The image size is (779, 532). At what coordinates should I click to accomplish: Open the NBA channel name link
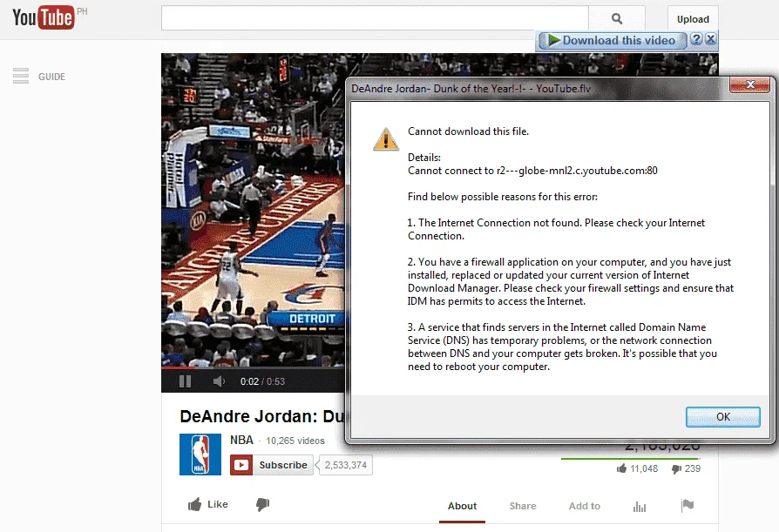point(241,441)
